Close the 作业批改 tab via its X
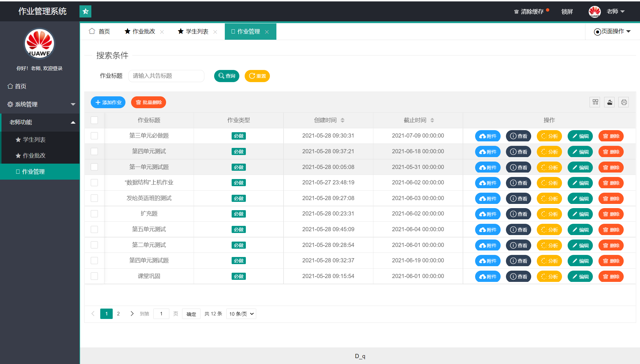The width and height of the screenshot is (640, 364). [162, 32]
